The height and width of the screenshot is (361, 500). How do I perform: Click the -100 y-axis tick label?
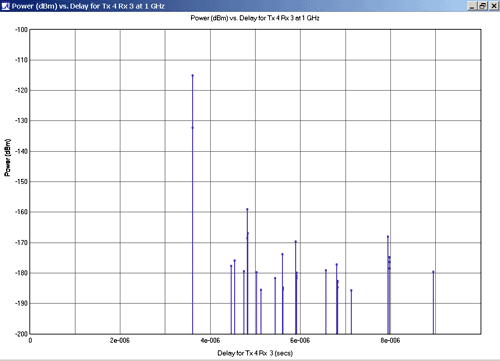pos(21,30)
